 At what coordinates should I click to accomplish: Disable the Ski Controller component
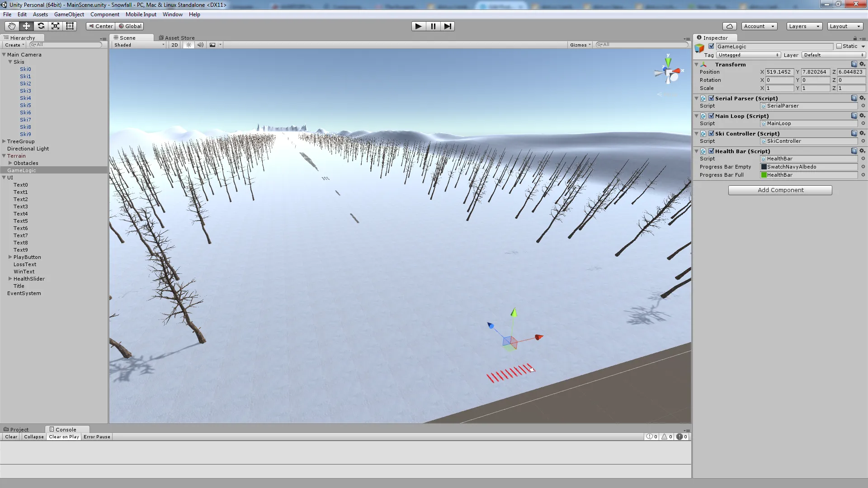[x=711, y=133]
